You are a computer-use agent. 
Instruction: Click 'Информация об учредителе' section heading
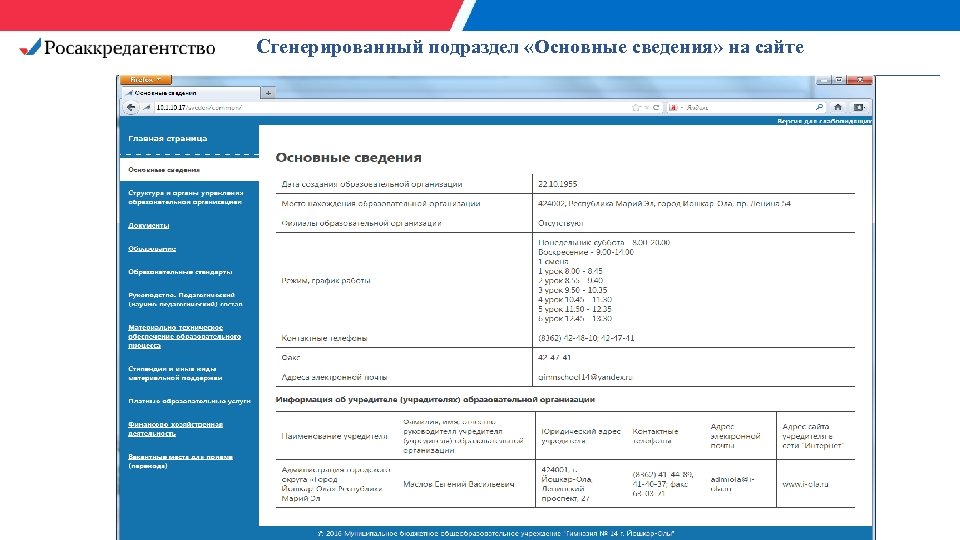(435, 399)
